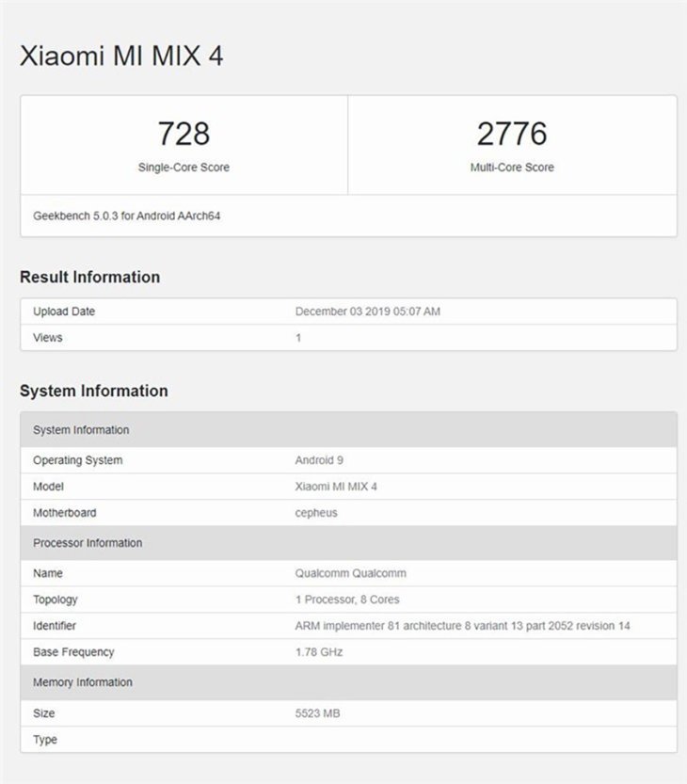The image size is (687, 784).
Task: Click the gray System Information table header
Action: pos(348,429)
